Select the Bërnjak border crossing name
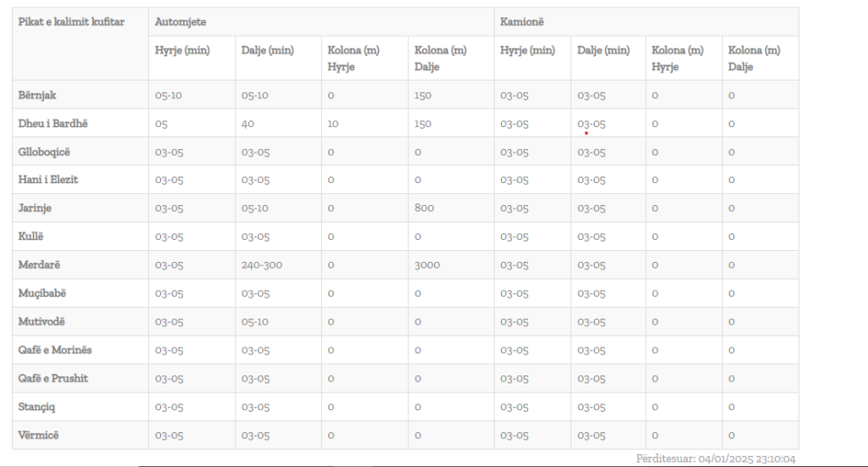Screen dimensions: 868x467 click(37, 95)
